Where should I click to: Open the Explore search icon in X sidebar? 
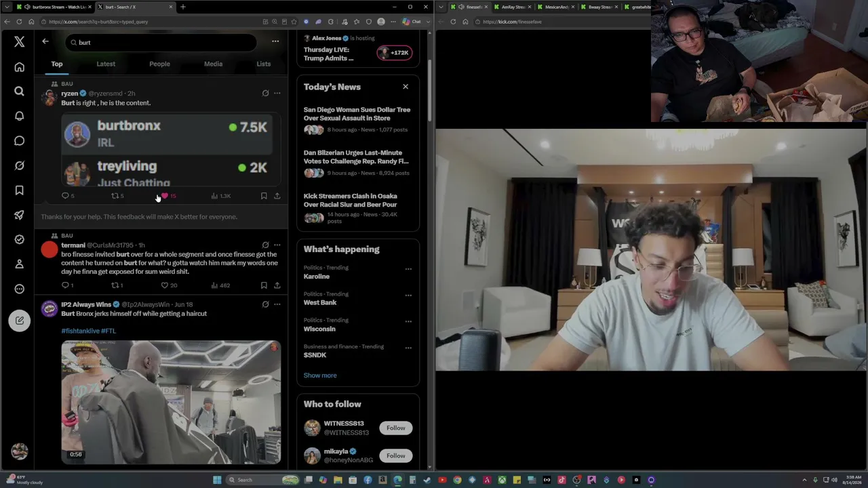tap(19, 91)
